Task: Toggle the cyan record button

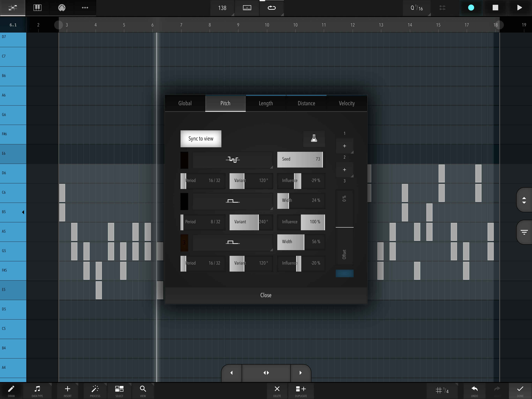Action: (x=471, y=8)
